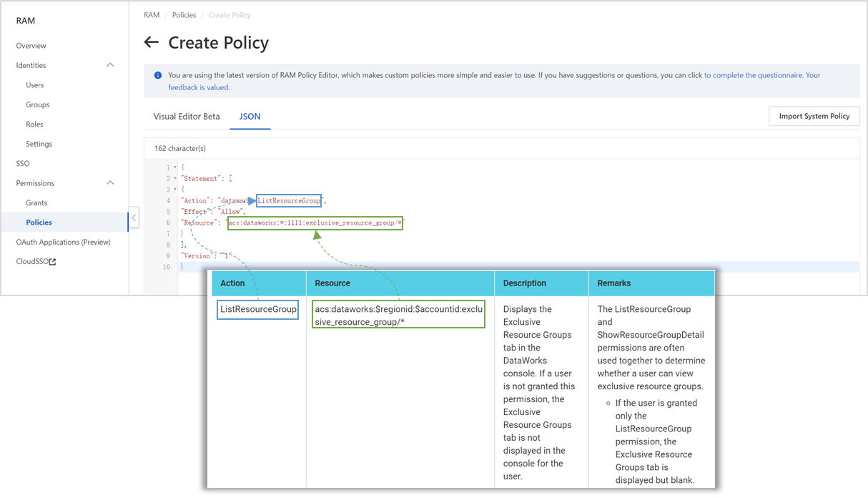Select the JSON tab

tap(250, 116)
